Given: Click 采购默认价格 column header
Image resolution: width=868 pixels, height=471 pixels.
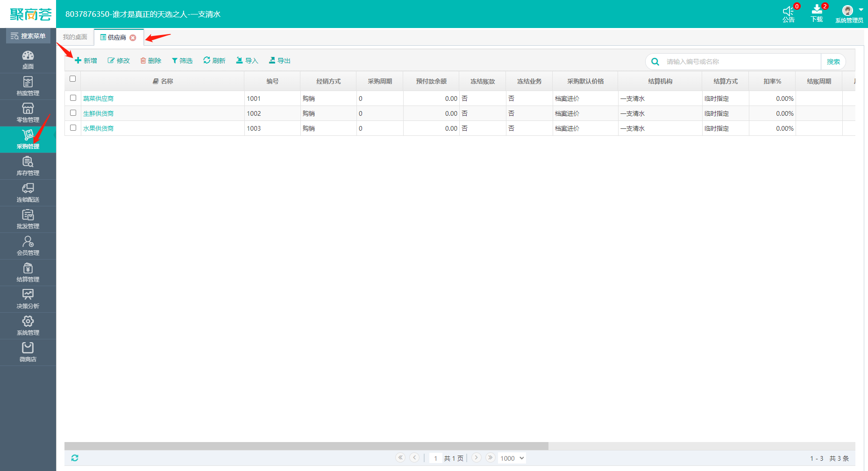Looking at the screenshot, I should [585, 81].
